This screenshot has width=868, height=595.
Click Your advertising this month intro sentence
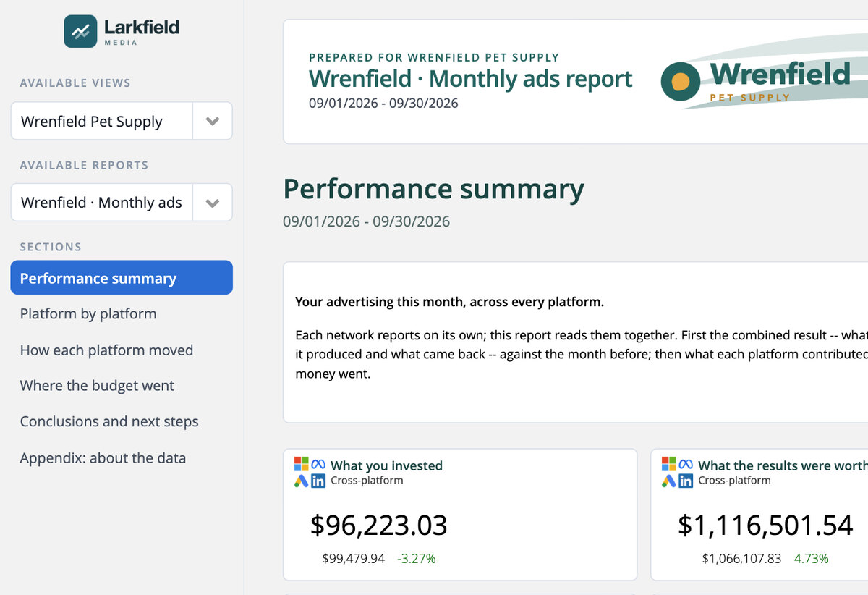pyautogui.click(x=449, y=302)
